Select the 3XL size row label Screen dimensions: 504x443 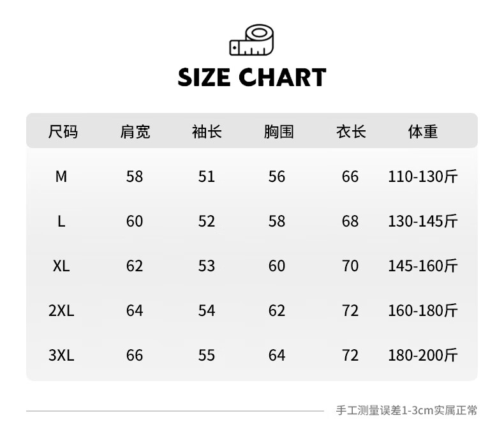point(61,355)
